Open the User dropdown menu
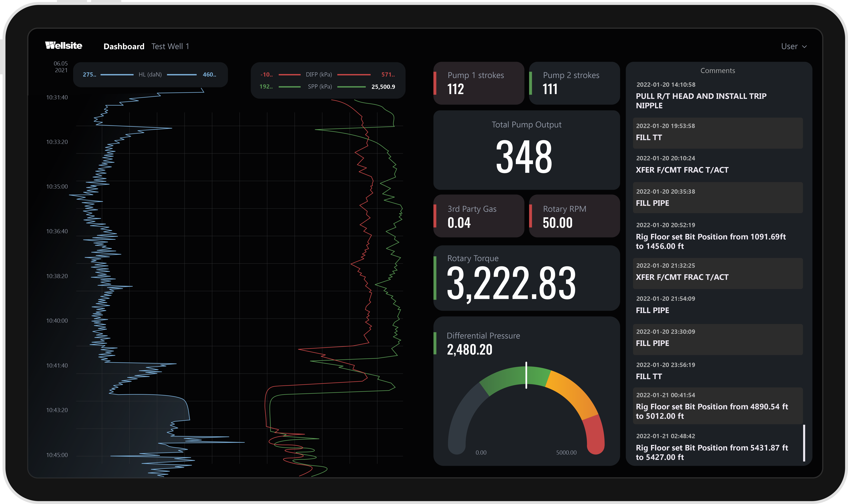The image size is (848, 504). pos(794,46)
